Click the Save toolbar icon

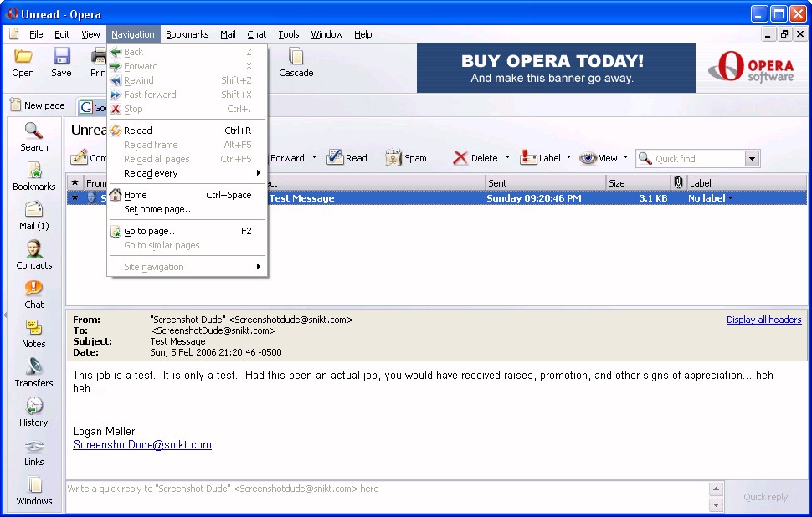coord(61,63)
